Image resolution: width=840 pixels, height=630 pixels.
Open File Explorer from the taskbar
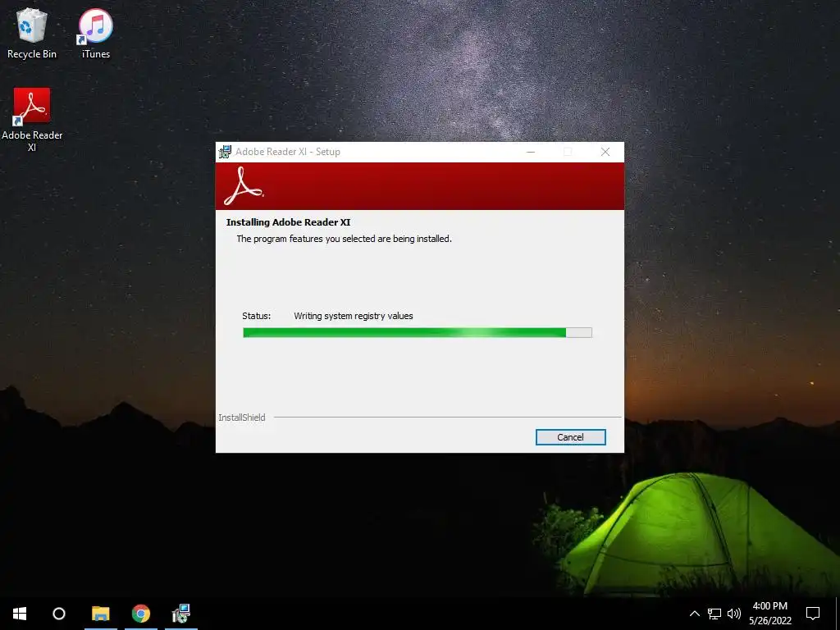tap(100, 614)
